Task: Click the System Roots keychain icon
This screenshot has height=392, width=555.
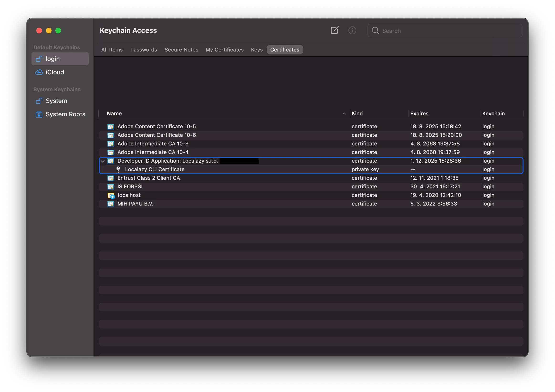Action: pos(39,114)
